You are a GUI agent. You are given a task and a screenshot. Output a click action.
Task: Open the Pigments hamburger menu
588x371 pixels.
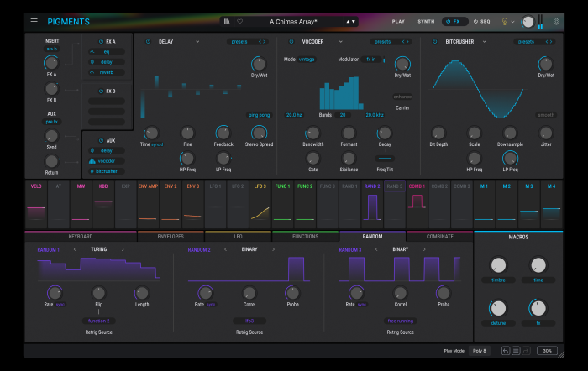(x=34, y=21)
